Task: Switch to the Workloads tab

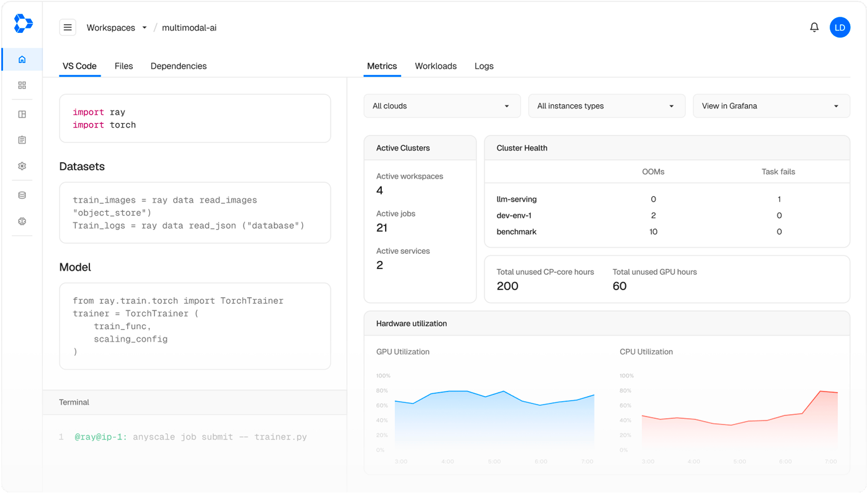Action: [x=436, y=66]
